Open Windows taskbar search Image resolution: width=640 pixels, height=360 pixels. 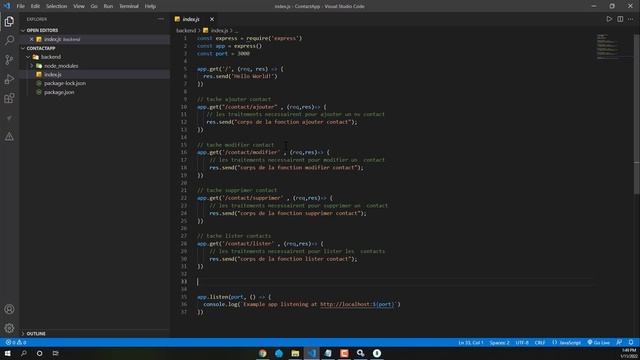(24, 353)
